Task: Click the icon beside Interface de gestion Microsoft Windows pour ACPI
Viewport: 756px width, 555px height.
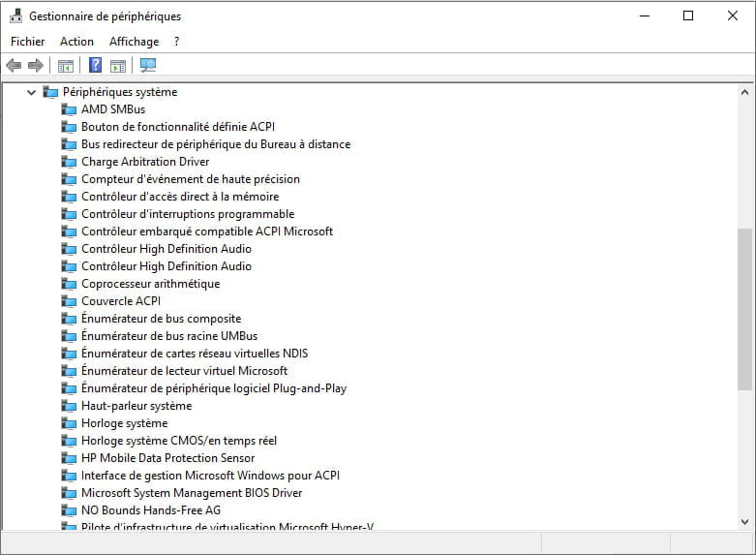Action: tap(69, 476)
